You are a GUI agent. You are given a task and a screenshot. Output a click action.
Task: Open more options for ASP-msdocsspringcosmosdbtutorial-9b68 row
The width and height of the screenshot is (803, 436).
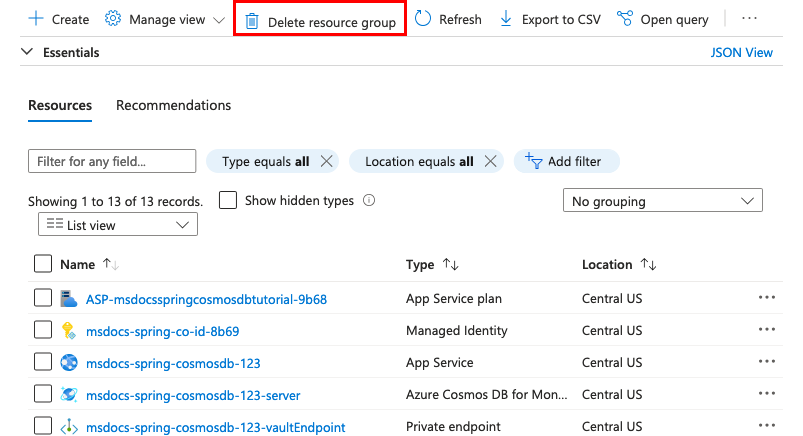[767, 298]
